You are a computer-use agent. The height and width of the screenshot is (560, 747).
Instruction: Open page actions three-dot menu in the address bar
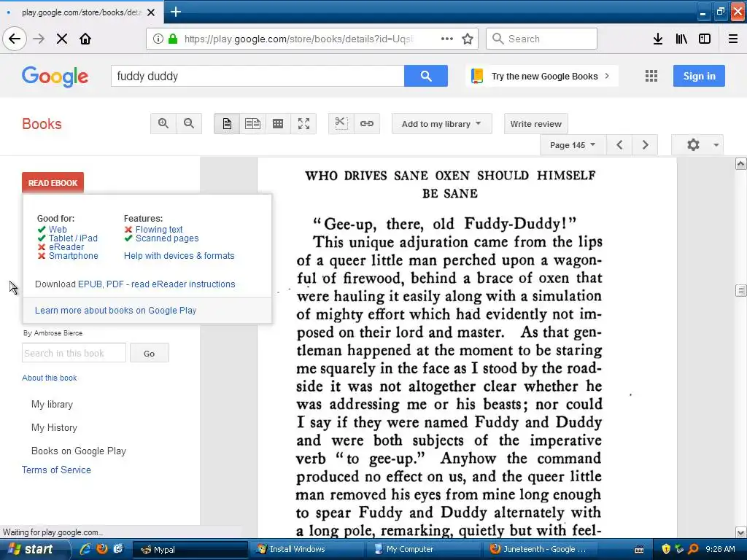click(447, 39)
